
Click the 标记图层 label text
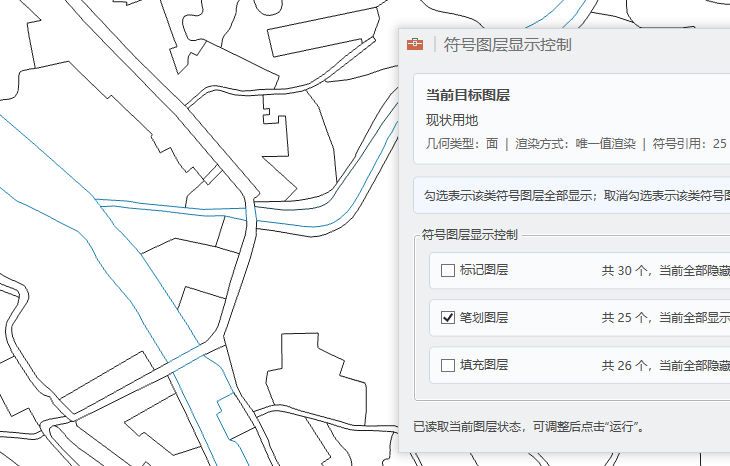coord(484,270)
